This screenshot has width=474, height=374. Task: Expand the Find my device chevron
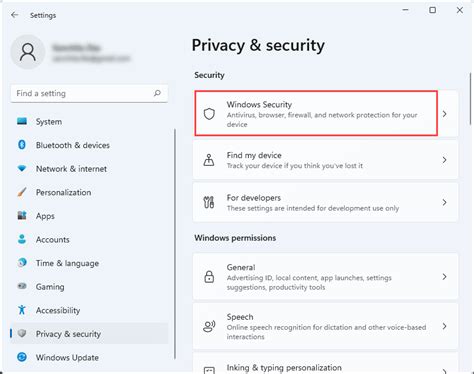(444, 160)
